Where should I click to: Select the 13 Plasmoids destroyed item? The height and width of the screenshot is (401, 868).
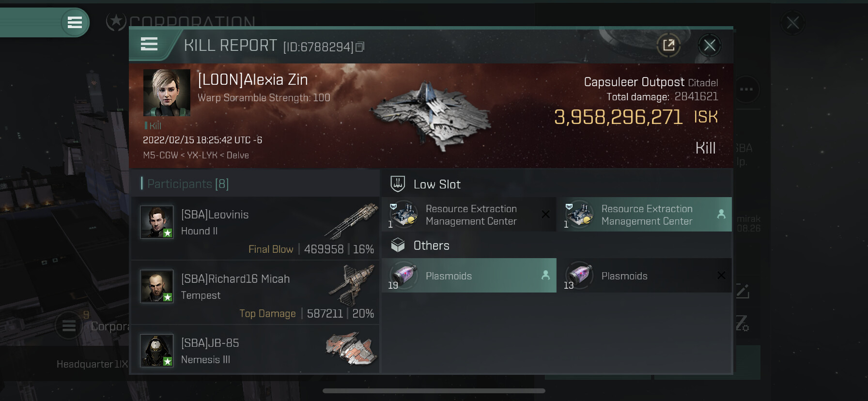pyautogui.click(x=645, y=276)
